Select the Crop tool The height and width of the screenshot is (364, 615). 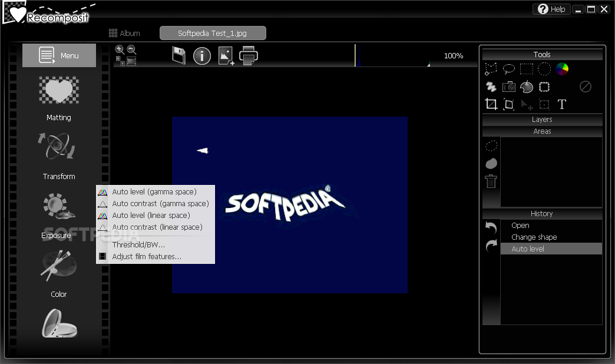[491, 104]
